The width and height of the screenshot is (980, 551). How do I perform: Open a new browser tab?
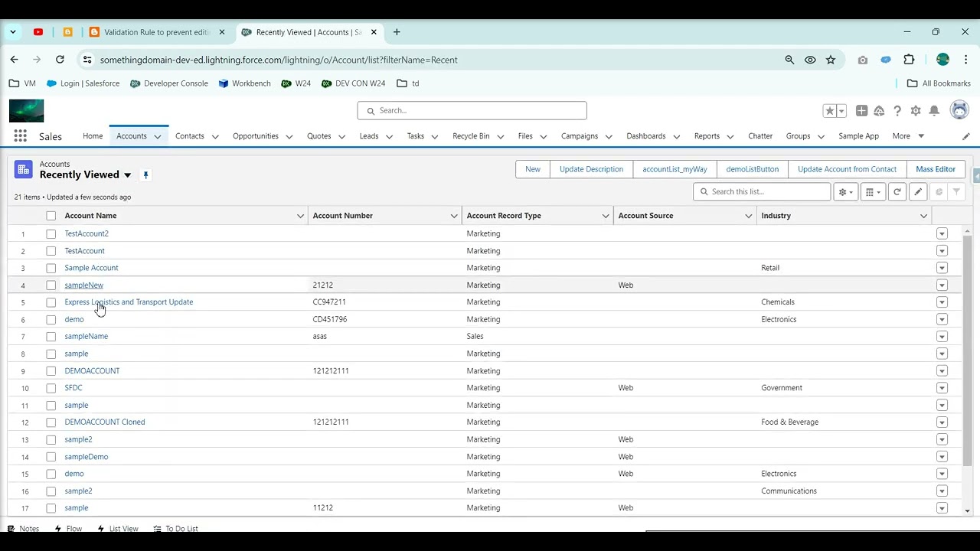coord(397,32)
